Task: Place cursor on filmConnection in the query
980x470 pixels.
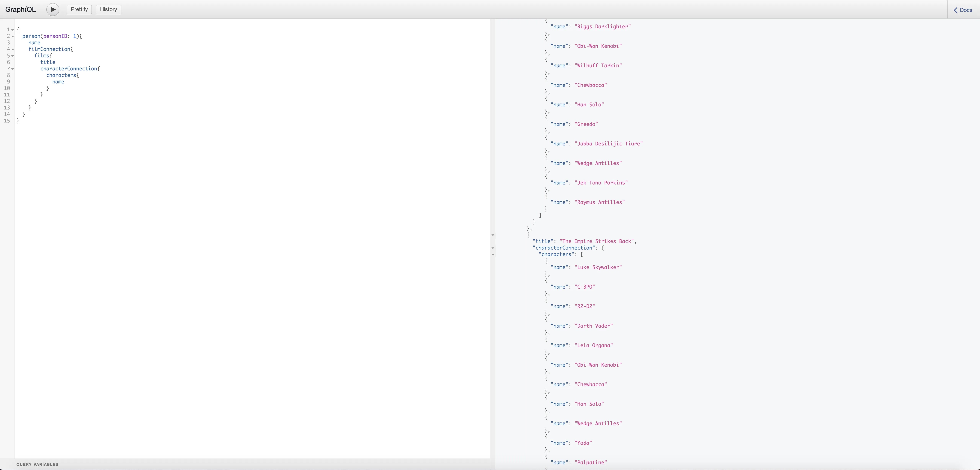Action: click(49, 49)
